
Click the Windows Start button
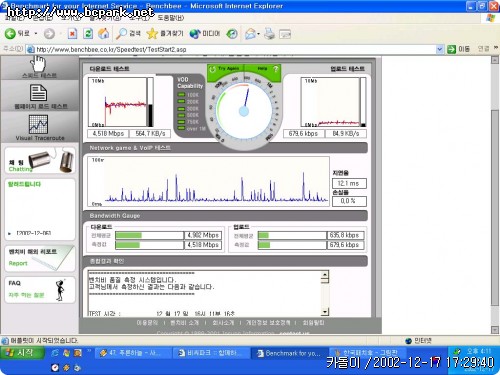(x=22, y=353)
